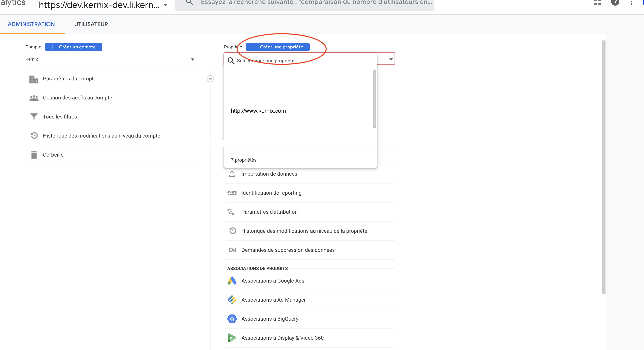Image resolution: width=644 pixels, height=350 pixels.
Task: Open the property switcher arrow in header
Action: (x=165, y=5)
